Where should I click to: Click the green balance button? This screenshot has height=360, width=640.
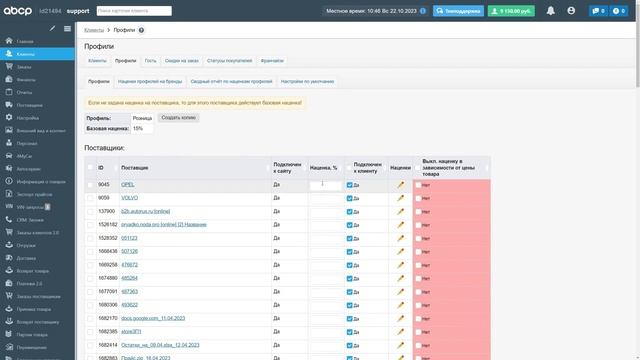(x=511, y=11)
